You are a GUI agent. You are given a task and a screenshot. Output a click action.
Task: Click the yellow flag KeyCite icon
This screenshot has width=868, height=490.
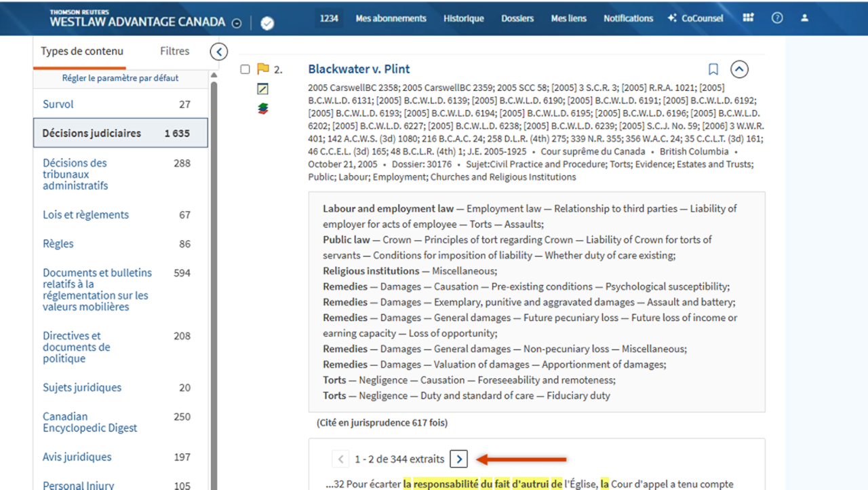point(263,69)
